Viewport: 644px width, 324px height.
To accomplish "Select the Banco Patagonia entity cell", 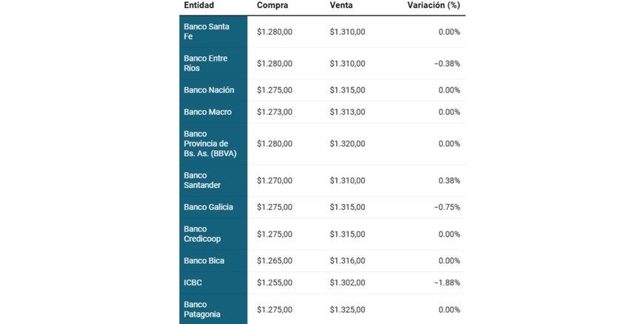I will [x=212, y=309].
